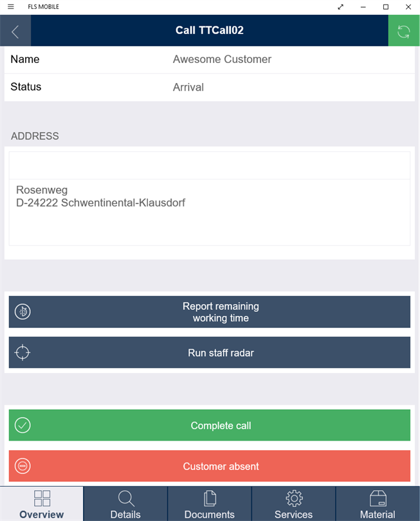Go back using the left chevron
The image size is (420, 521).
click(x=15, y=31)
